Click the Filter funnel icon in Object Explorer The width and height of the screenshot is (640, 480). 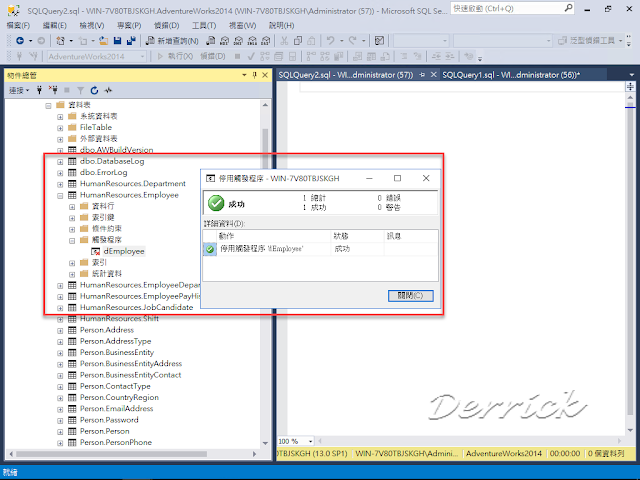tap(80, 90)
